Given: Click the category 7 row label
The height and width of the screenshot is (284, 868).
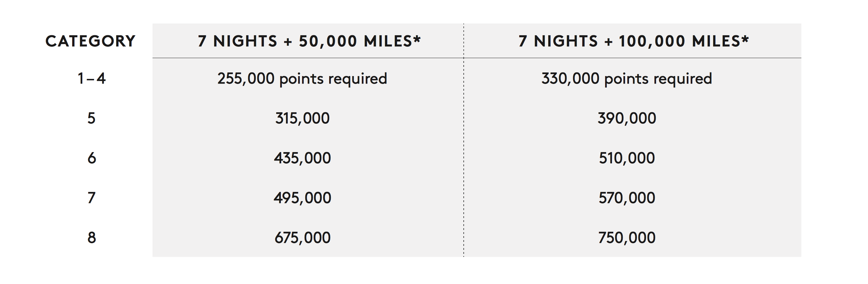Looking at the screenshot, I should (x=92, y=198).
